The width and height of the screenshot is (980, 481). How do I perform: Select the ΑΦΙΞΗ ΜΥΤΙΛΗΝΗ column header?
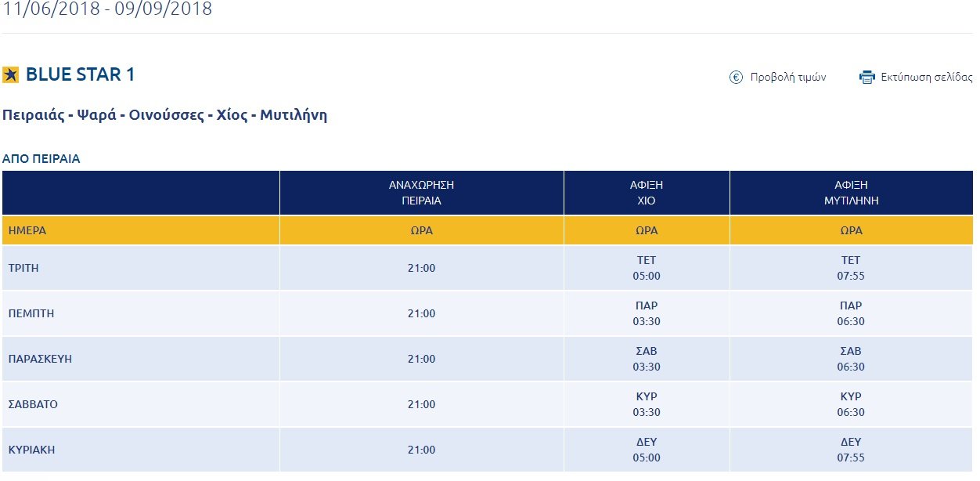pos(851,193)
